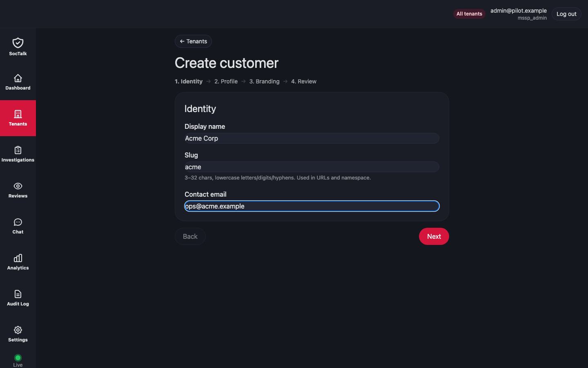
Task: Open Analytics bar chart icon
Action: coord(18,258)
